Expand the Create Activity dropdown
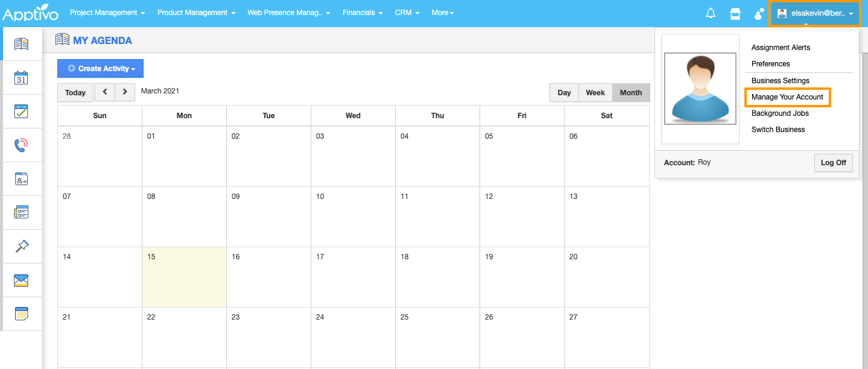 tap(101, 69)
